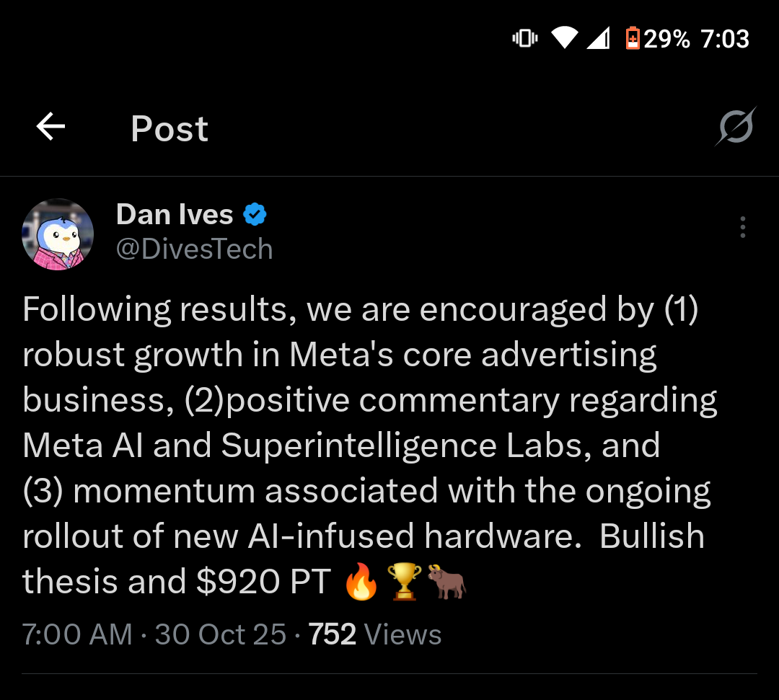Tap the 7:00 AM post timestamp
The width and height of the screenshot is (779, 700).
(77, 634)
